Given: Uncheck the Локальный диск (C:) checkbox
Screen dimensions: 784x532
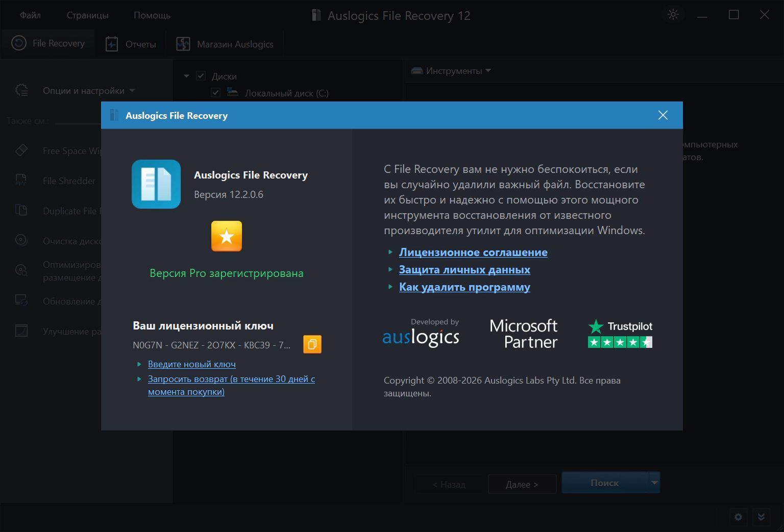Looking at the screenshot, I should tap(215, 93).
